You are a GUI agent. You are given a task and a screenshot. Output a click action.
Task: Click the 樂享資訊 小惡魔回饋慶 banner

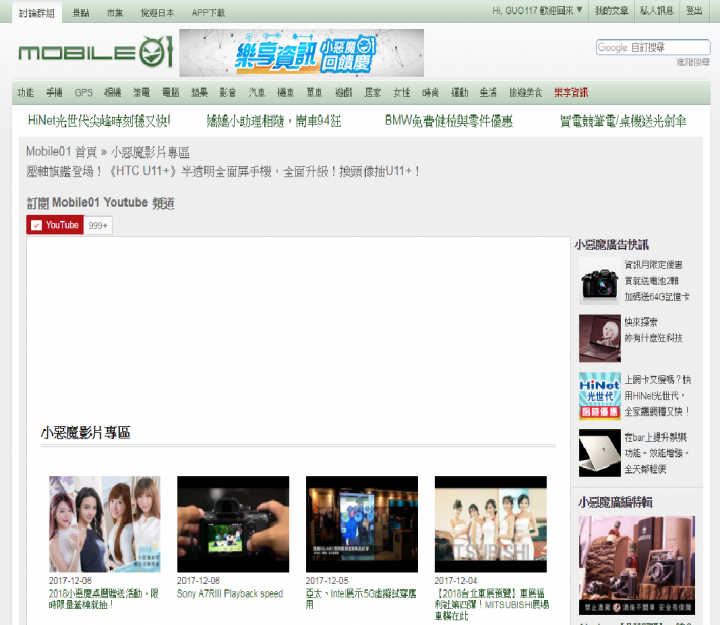pyautogui.click(x=302, y=53)
